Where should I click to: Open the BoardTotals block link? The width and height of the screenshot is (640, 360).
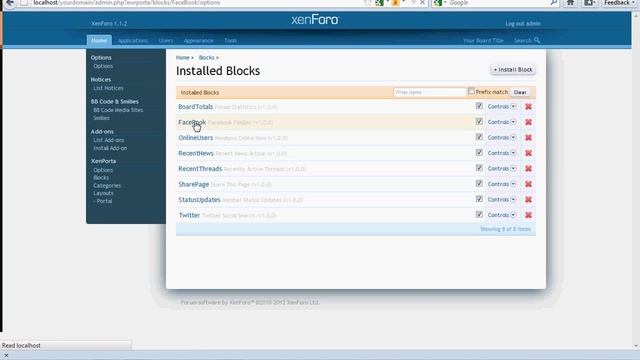tap(196, 107)
